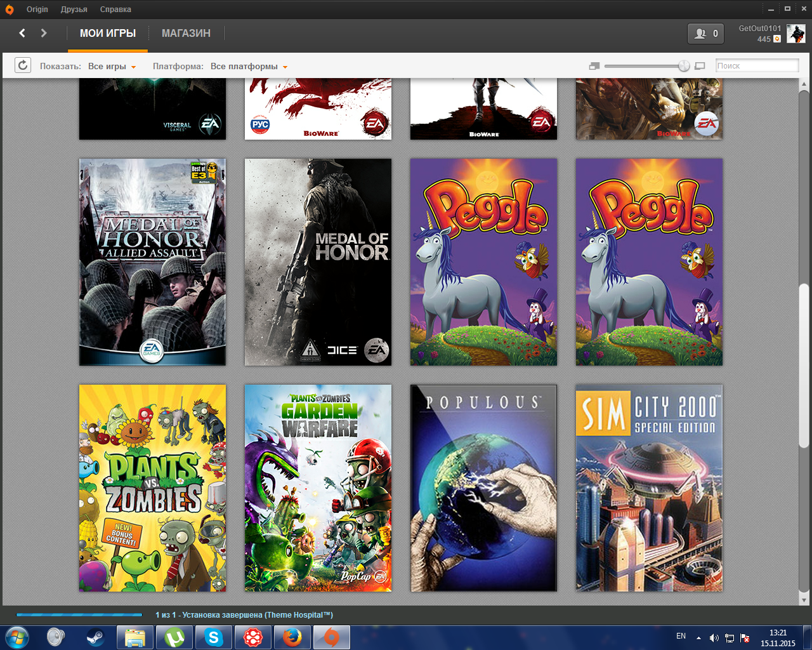The image size is (812, 650).
Task: Click the Origin logo icon
Action: click(10, 10)
